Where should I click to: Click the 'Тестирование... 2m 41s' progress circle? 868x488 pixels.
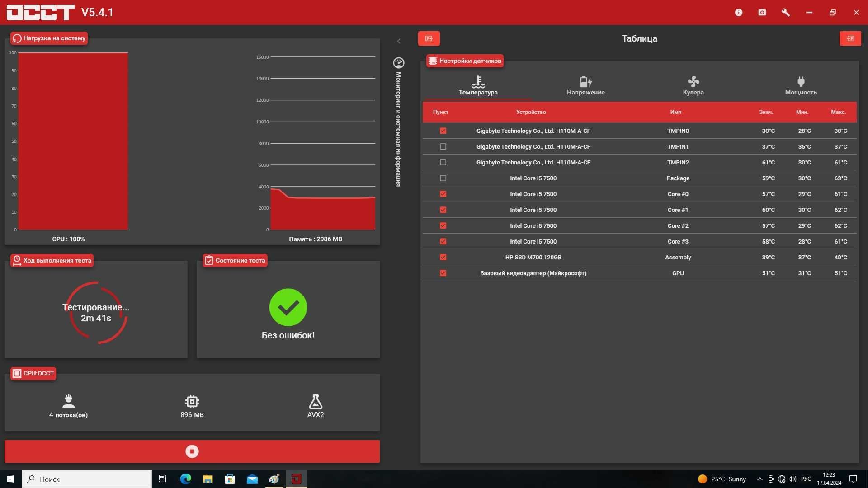pos(96,313)
